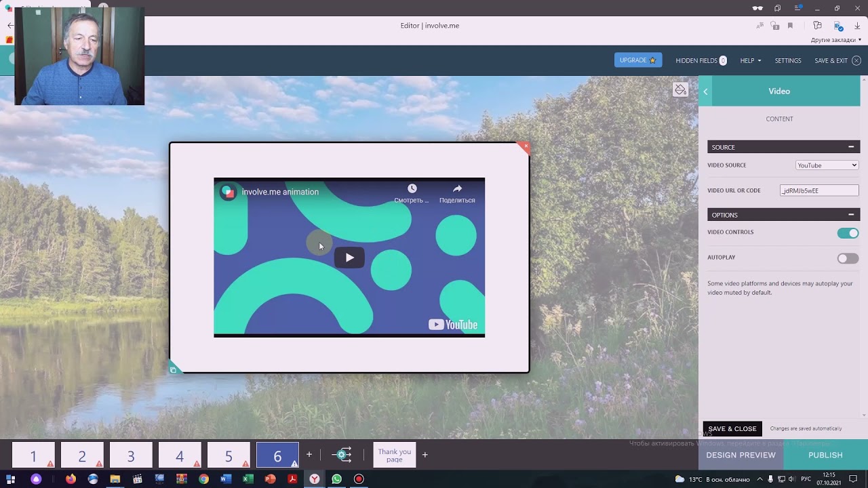Go back with Video panel arrow
This screenshot has height=488, width=868.
click(x=705, y=91)
